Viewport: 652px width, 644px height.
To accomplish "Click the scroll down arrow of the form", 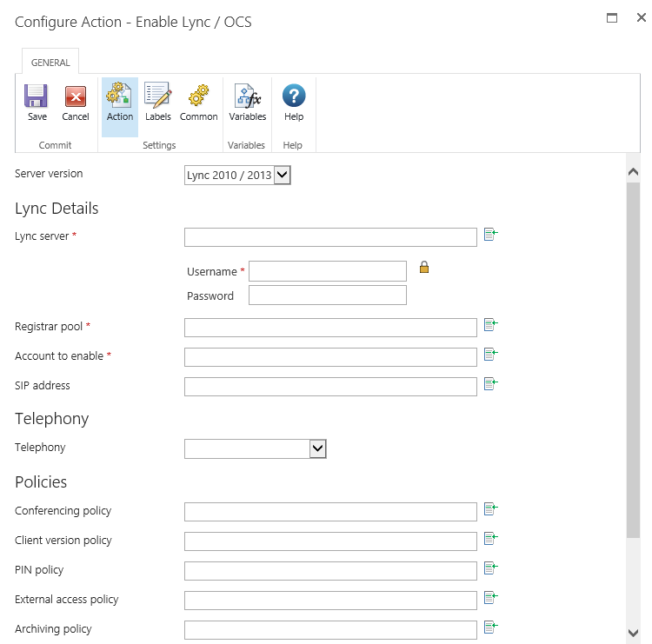I will [633, 632].
